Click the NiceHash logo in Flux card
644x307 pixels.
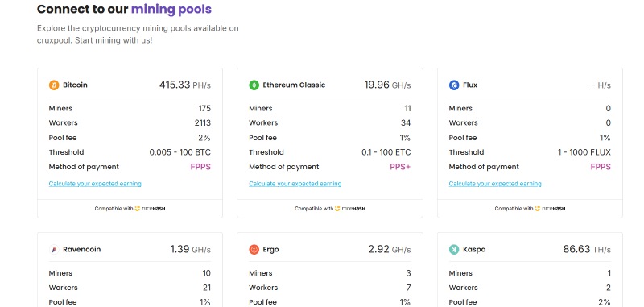click(x=550, y=209)
